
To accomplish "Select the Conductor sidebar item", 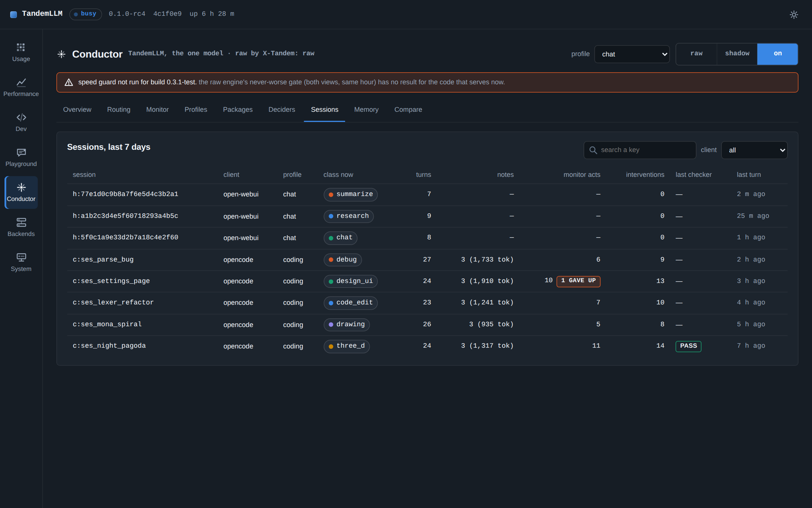I will 21,192.
